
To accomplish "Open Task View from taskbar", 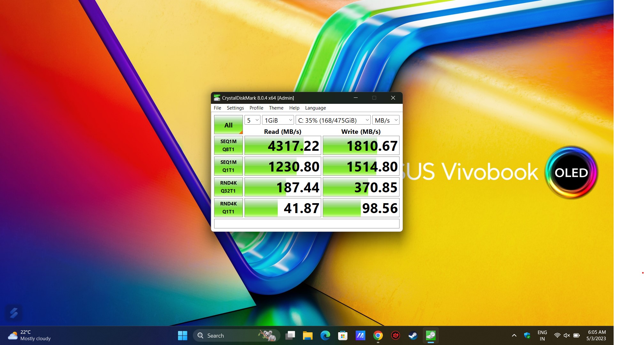I will coord(290,335).
